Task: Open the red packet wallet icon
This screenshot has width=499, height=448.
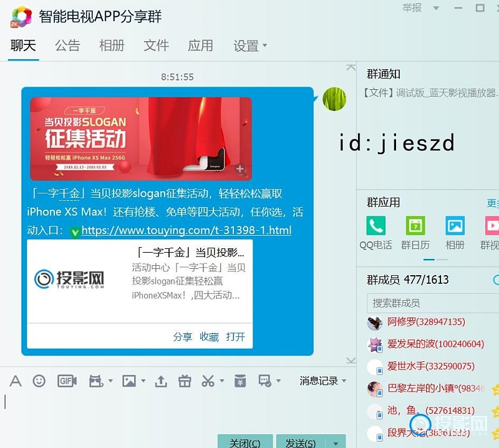Action: point(240,381)
